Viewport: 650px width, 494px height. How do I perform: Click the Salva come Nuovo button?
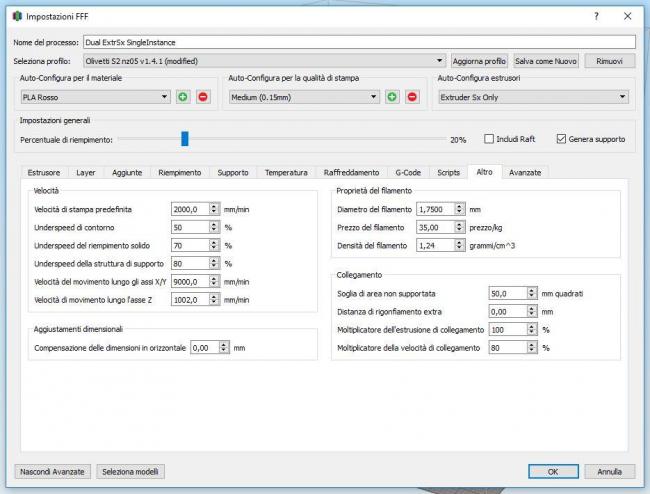tap(546, 60)
